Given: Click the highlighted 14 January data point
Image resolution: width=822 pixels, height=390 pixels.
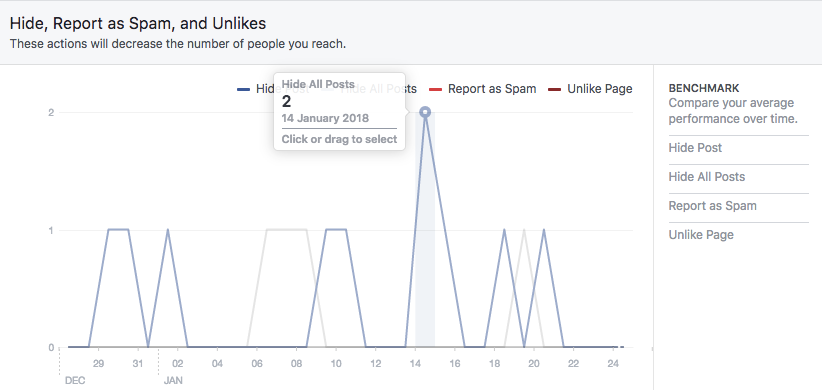Looking at the screenshot, I should click(x=425, y=112).
